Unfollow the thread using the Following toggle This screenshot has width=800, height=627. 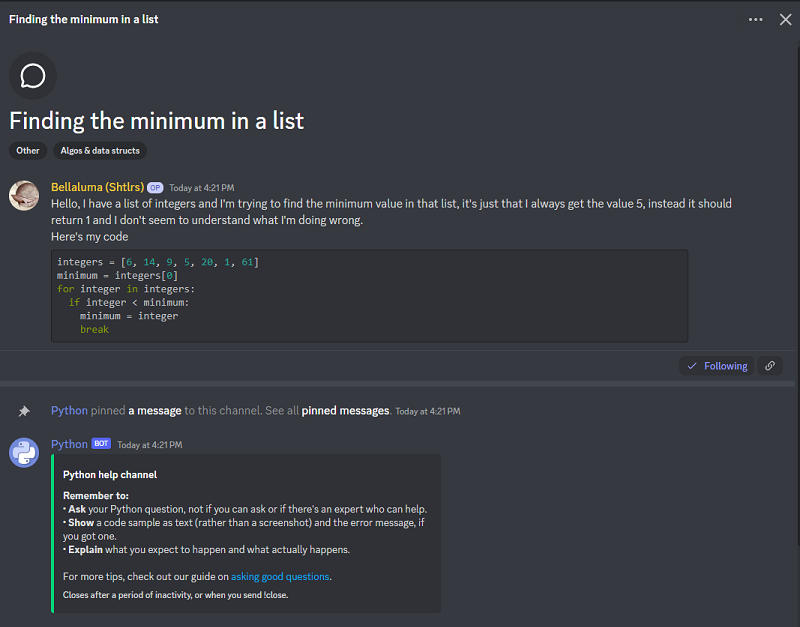716,366
